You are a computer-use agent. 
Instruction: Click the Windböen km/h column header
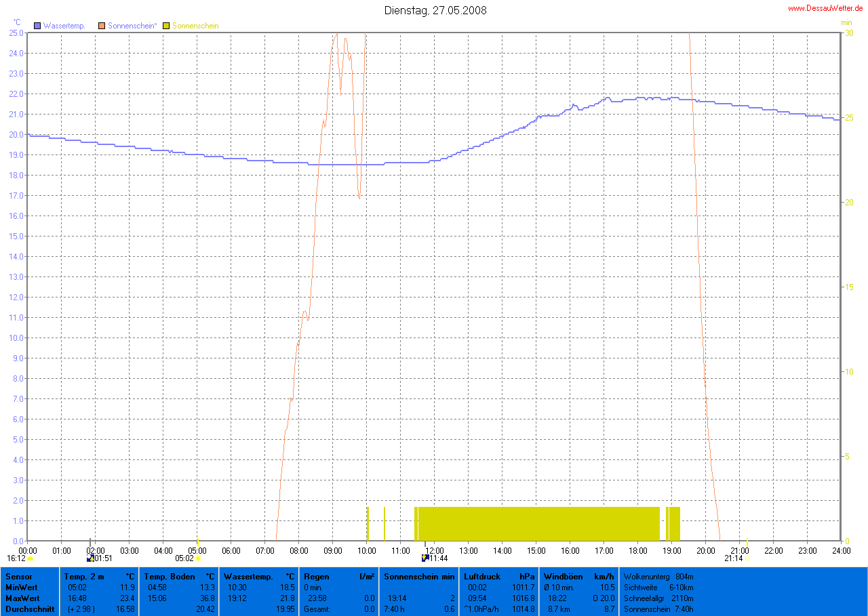pyautogui.click(x=578, y=576)
